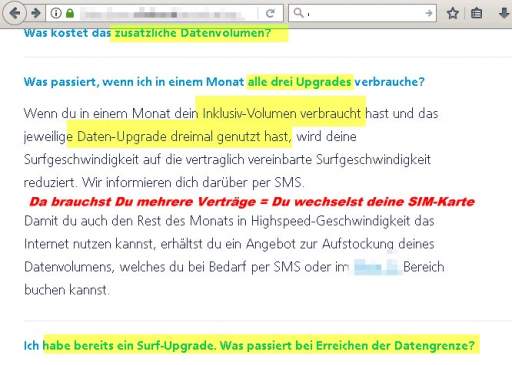Open site information via the info icon
Screen dimensions: 512x365
[56, 13]
